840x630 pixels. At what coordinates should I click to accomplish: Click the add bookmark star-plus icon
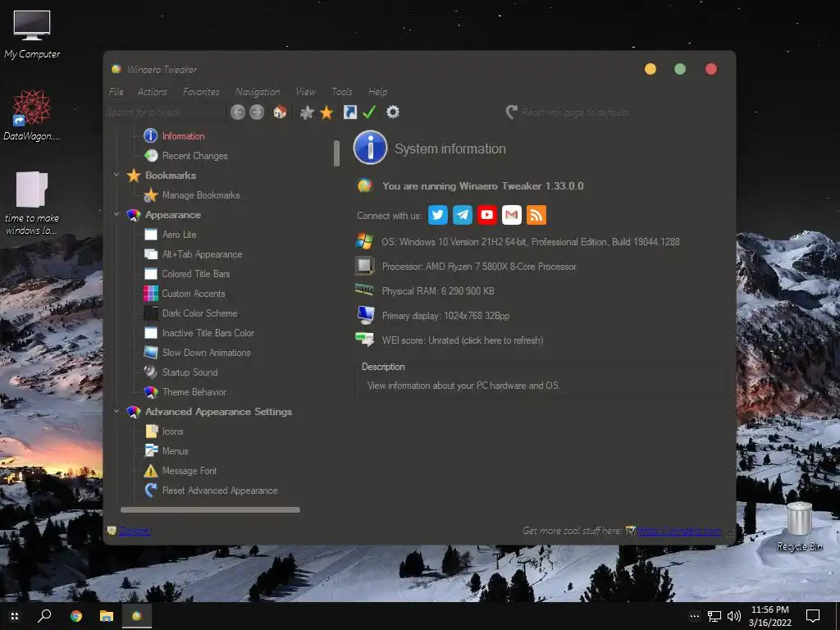pos(307,112)
